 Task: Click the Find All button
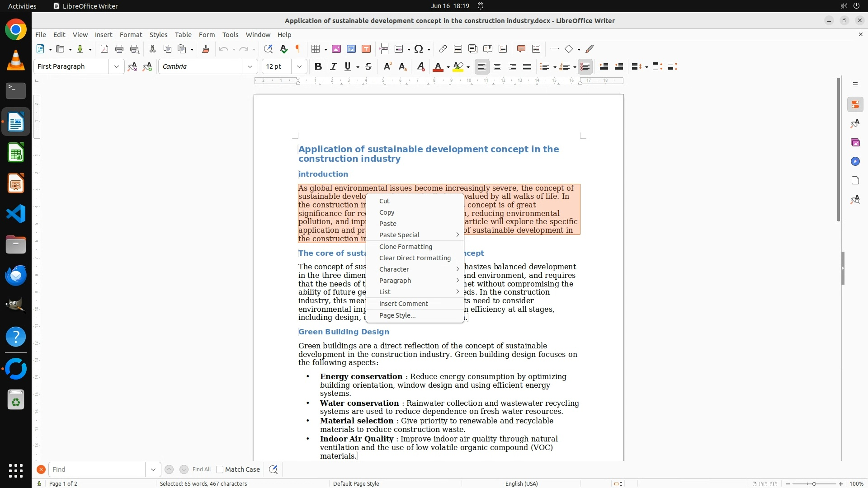201,469
